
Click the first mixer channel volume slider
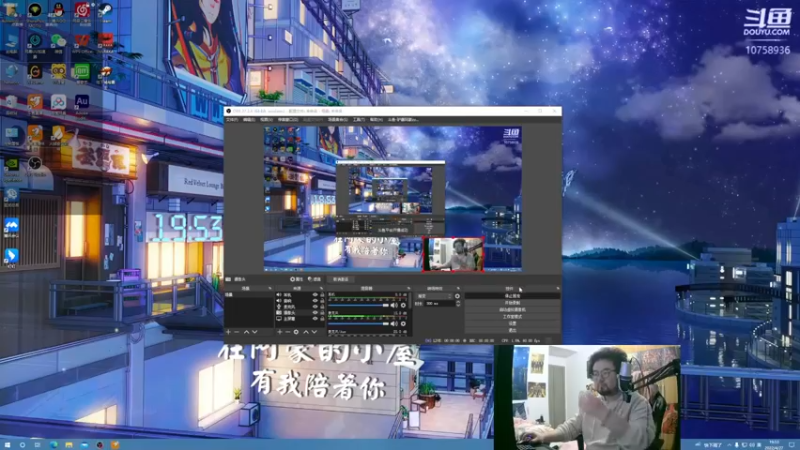pyautogui.click(x=358, y=305)
